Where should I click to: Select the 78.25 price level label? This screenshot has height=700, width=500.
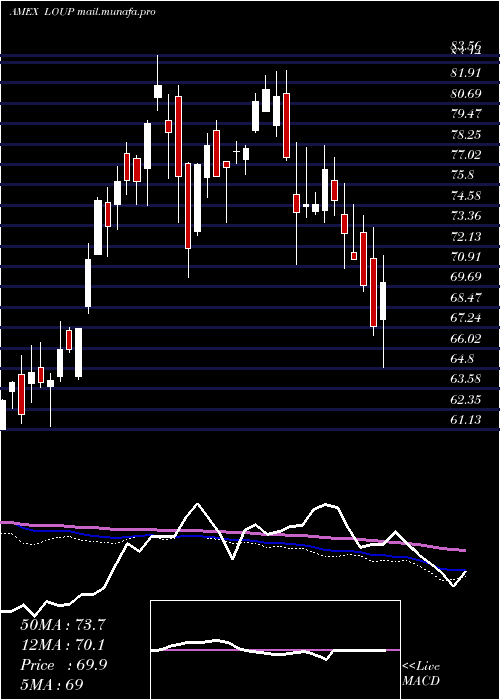(466, 134)
